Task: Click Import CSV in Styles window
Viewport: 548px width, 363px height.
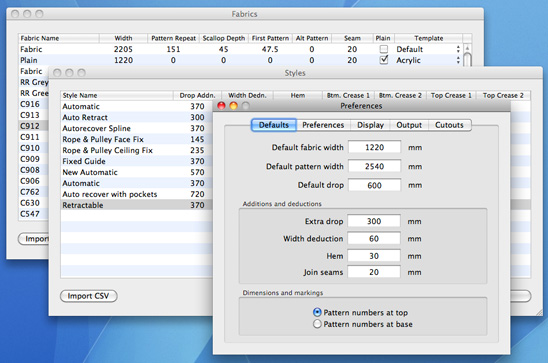Action: [88, 296]
